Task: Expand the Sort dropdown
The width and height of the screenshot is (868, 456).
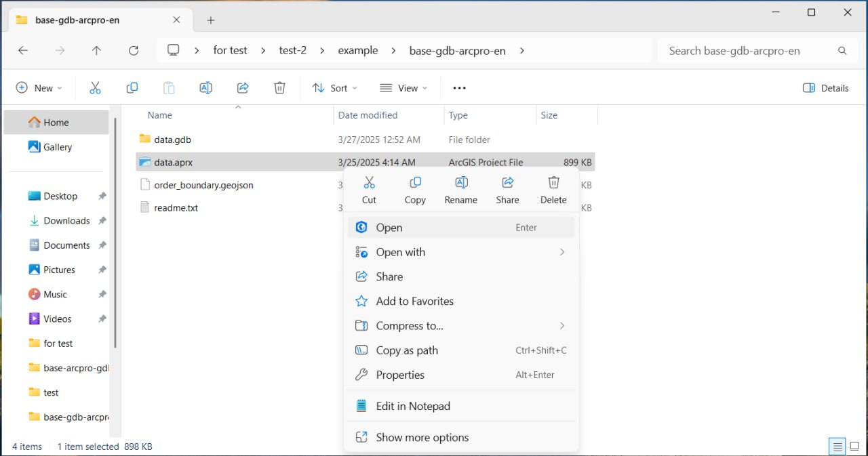Action: (x=334, y=88)
